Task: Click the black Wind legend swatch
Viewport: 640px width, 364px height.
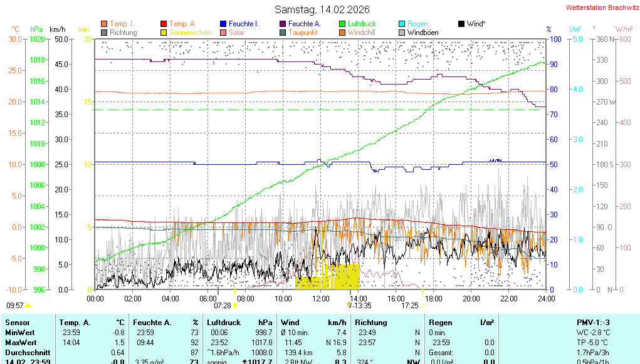Action: 461,24
